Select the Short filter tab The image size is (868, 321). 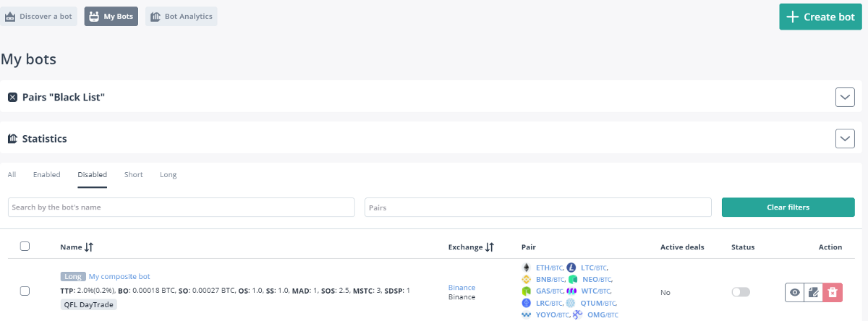point(133,175)
